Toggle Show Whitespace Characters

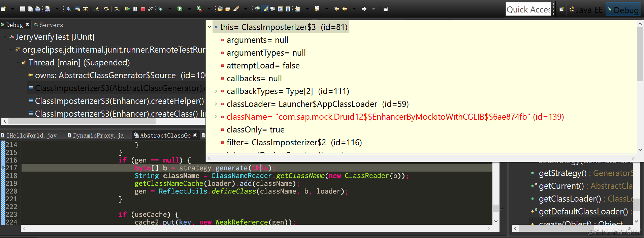(288, 9)
